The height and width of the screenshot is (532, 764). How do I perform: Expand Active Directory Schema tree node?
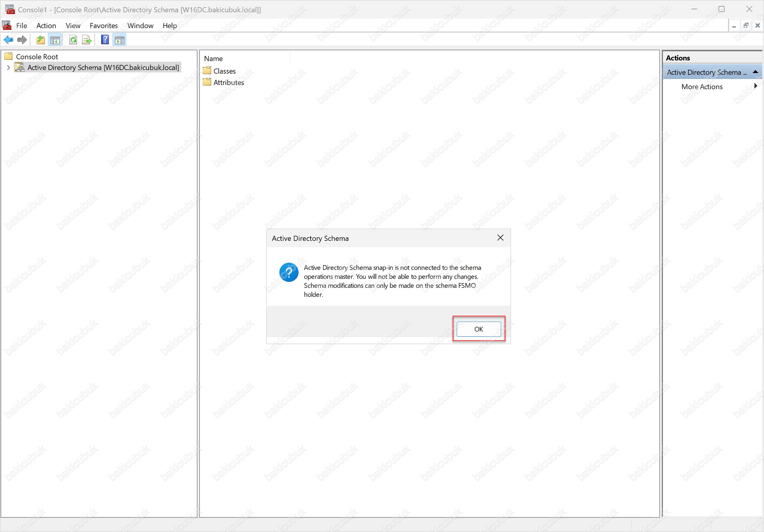tap(8, 68)
